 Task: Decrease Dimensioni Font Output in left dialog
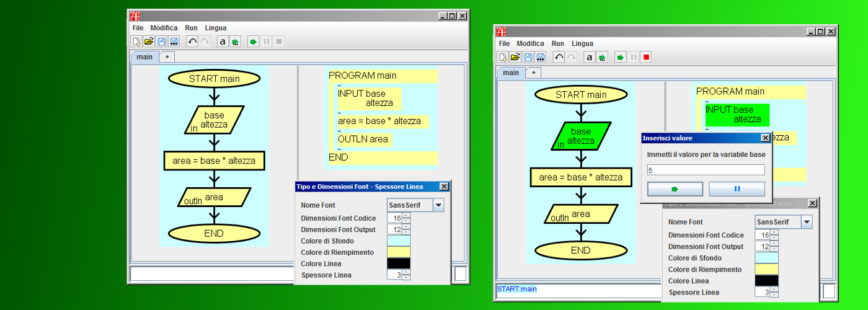pyautogui.click(x=406, y=232)
